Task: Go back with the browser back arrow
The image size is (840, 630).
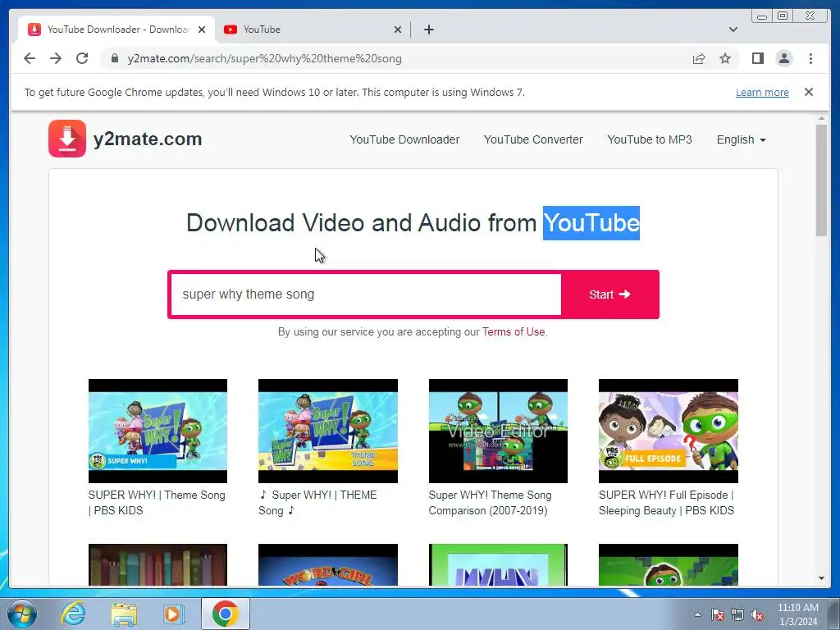Action: (x=30, y=58)
